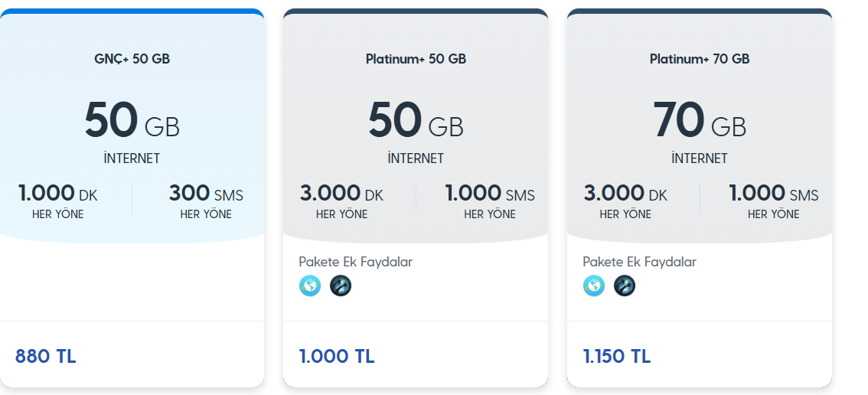Click 1.000 DK minutes on GNÇ+ card
Image resolution: width=868 pixels, height=395 pixels.
pyautogui.click(x=57, y=194)
